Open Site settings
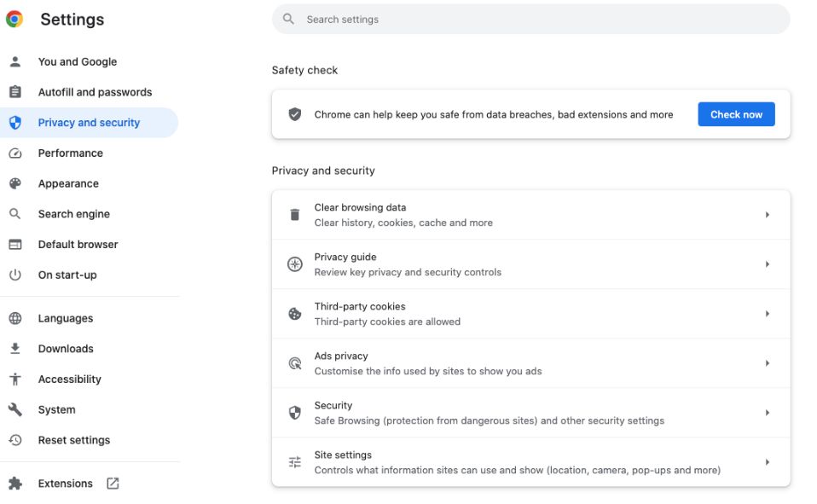The height and width of the screenshot is (504, 817). pos(531,462)
